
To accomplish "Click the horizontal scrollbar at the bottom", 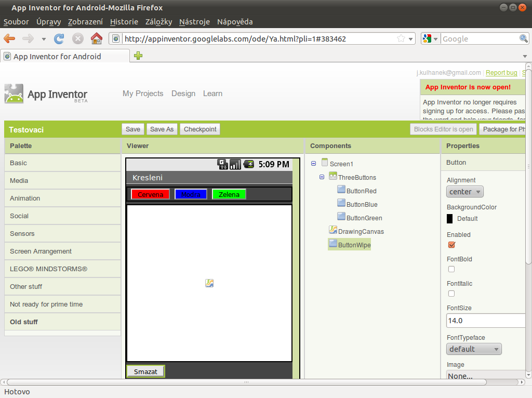I will point(246,382).
